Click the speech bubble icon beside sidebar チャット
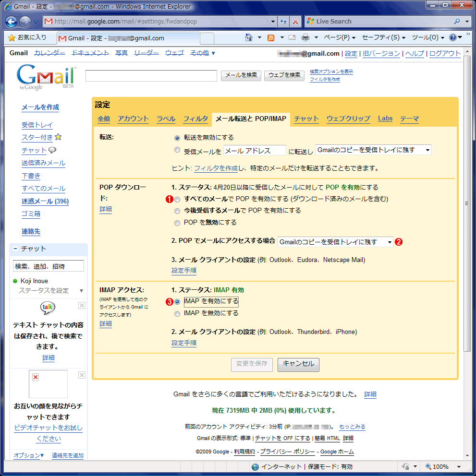Viewport: 476px width, 476px height. point(52,150)
